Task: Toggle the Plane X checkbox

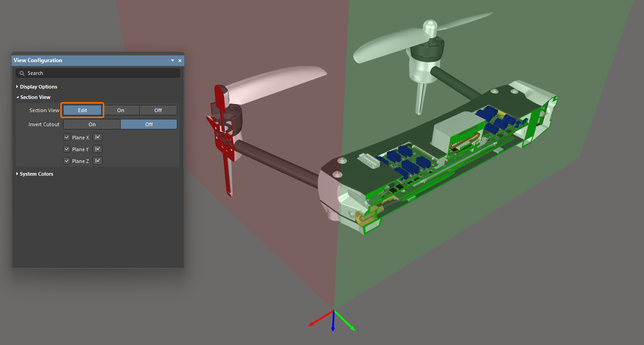Action: pyautogui.click(x=67, y=137)
